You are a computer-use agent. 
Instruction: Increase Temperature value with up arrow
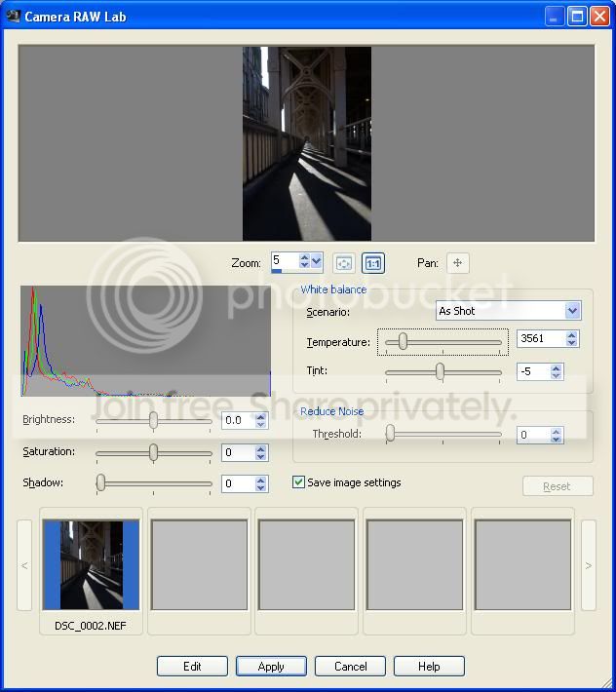(571, 335)
